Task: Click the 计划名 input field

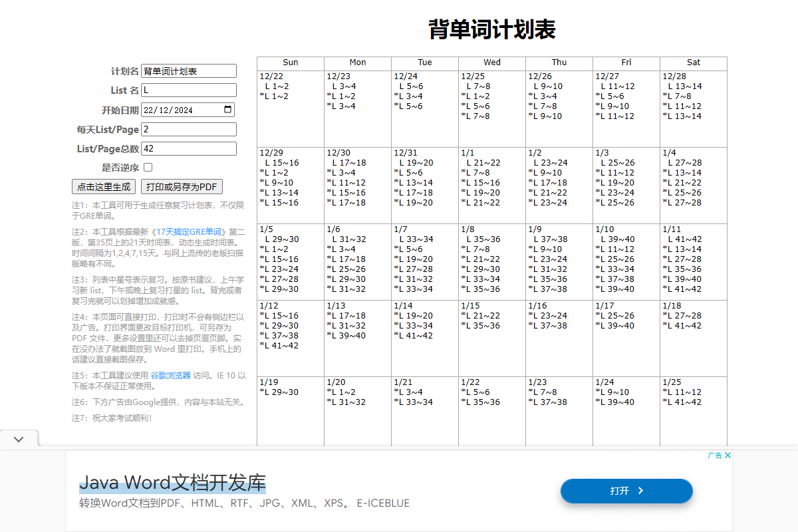Action: [x=188, y=70]
